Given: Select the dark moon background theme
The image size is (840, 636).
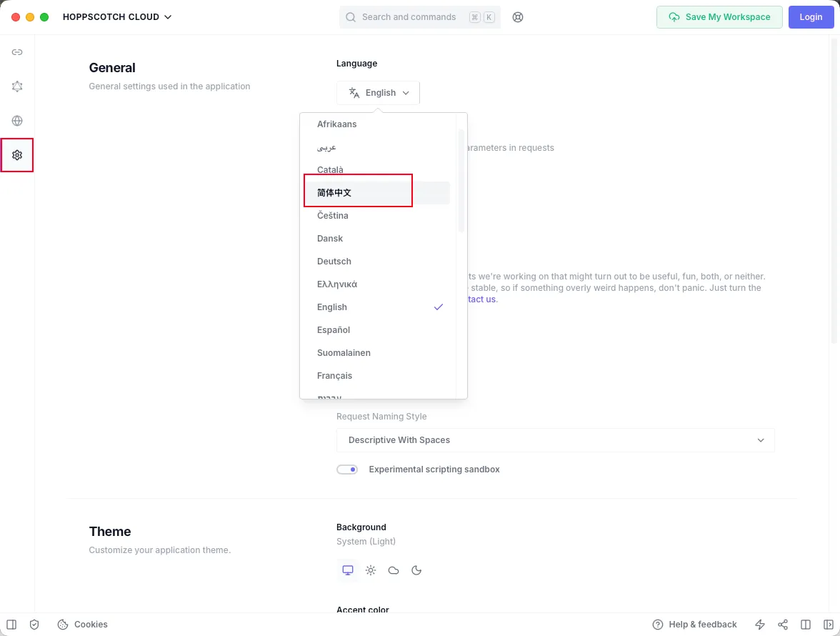Looking at the screenshot, I should (416, 570).
